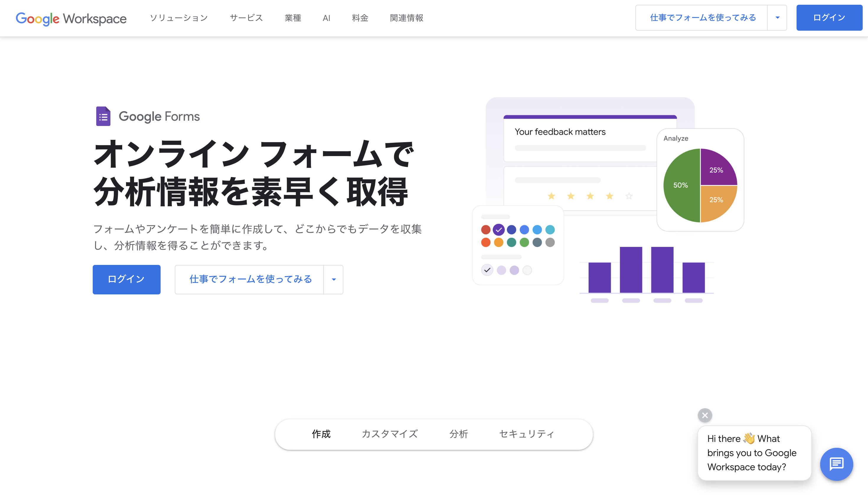Go to 料金 pricing page
Viewport: 868px width, 495px height.
(x=360, y=18)
